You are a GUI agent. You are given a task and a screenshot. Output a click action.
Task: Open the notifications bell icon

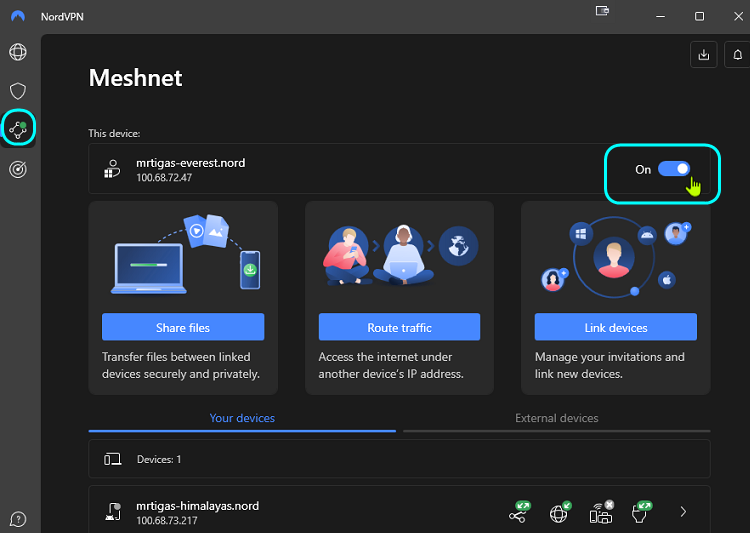click(738, 55)
